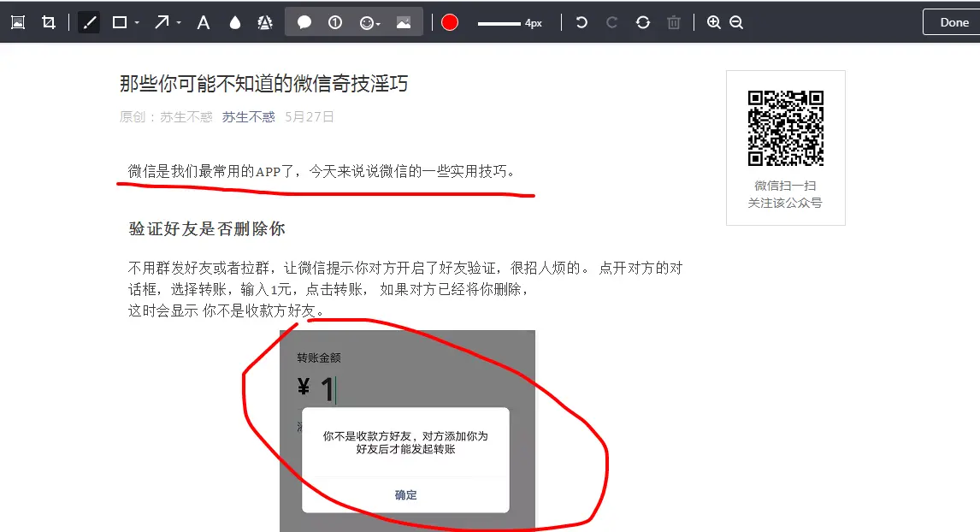This screenshot has width=980, height=532.
Task: Click the gray 原创：苏生不惑 text
Action: pyautogui.click(x=166, y=117)
